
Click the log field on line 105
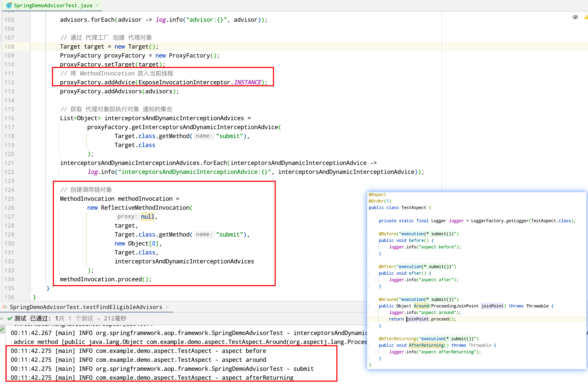[161, 20]
